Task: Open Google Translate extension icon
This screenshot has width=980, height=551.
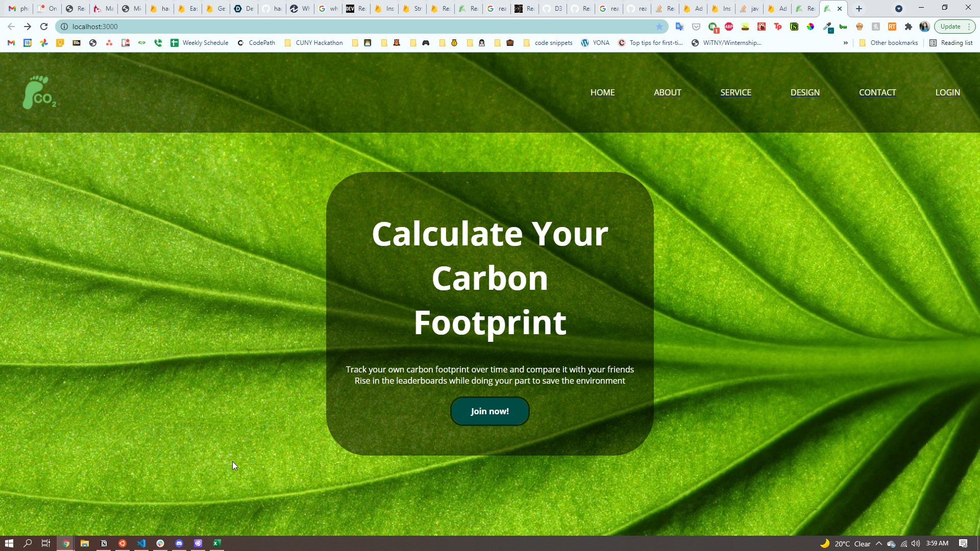Action: click(679, 27)
